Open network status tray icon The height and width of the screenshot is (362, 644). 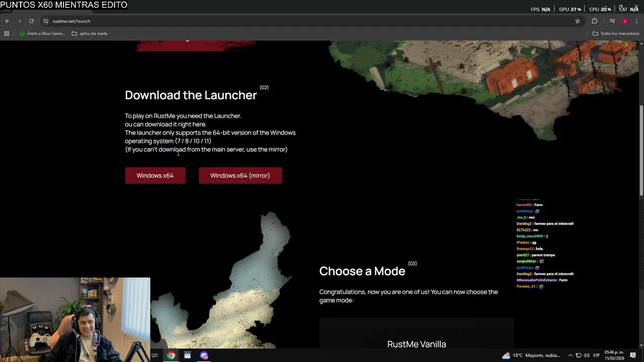[x=579, y=355]
